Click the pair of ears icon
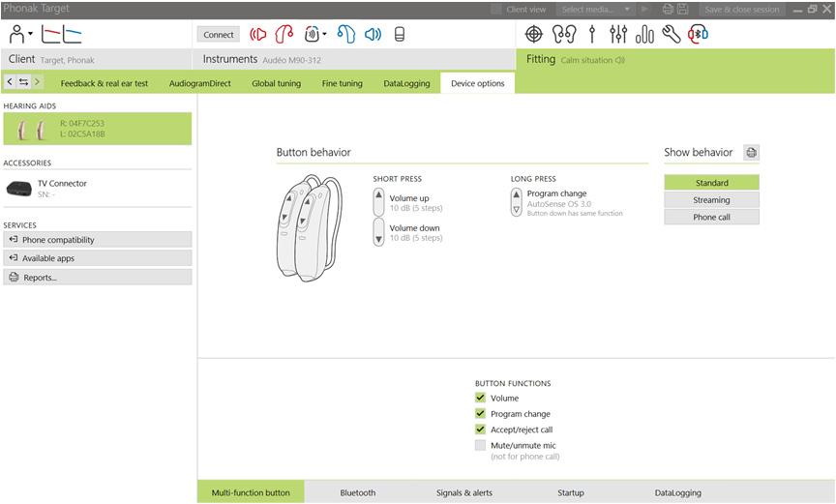The width and height of the screenshot is (836, 504). click(x=564, y=35)
